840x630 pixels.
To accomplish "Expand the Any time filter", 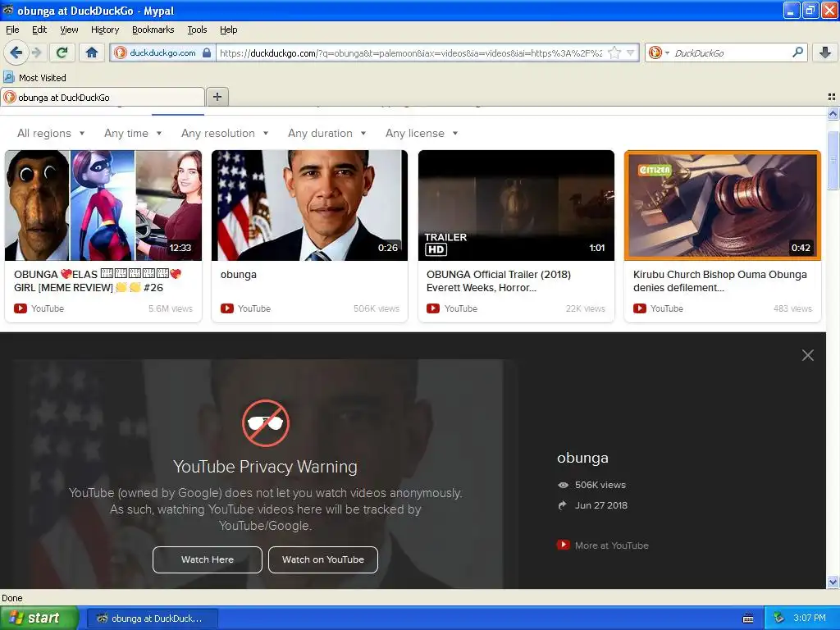I will [133, 134].
